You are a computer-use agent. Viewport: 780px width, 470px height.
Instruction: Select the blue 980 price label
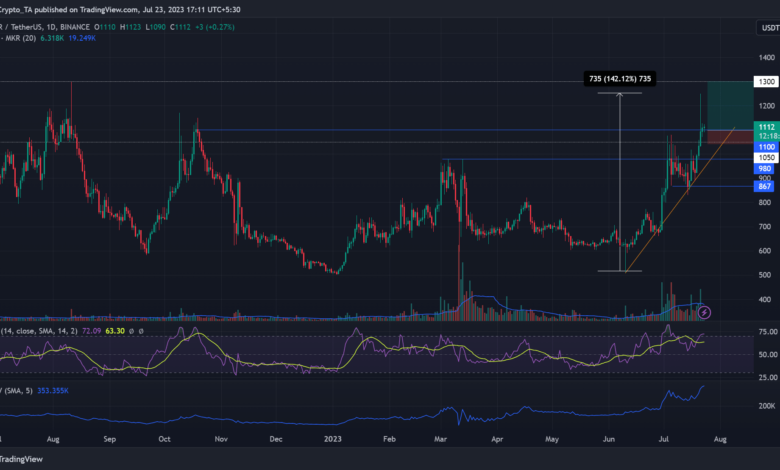[x=765, y=169]
